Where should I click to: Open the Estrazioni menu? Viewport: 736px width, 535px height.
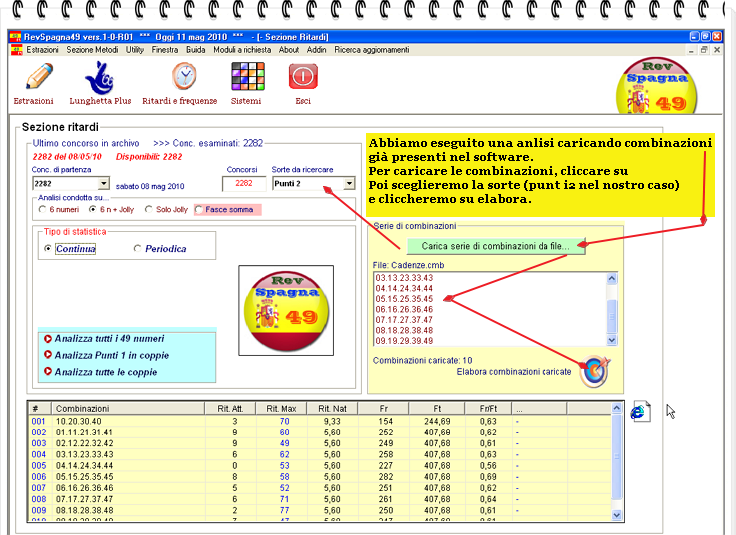tap(42, 50)
